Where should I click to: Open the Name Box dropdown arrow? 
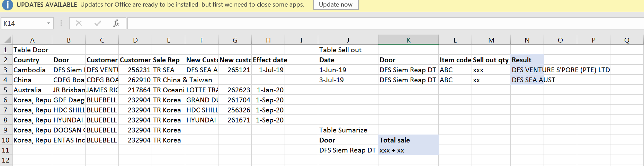point(48,24)
